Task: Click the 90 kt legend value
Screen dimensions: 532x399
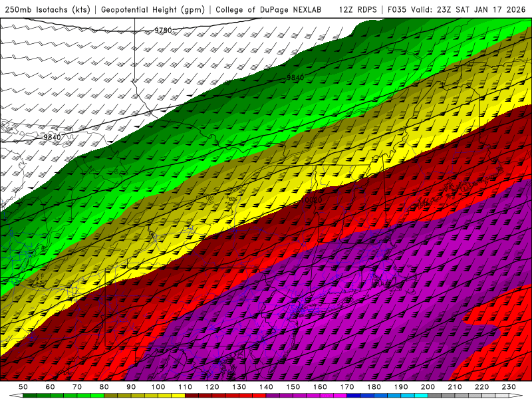Action: (x=131, y=387)
